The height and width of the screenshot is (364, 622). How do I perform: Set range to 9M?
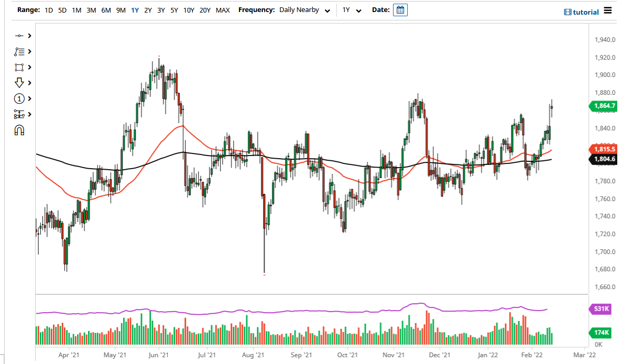pyautogui.click(x=121, y=10)
